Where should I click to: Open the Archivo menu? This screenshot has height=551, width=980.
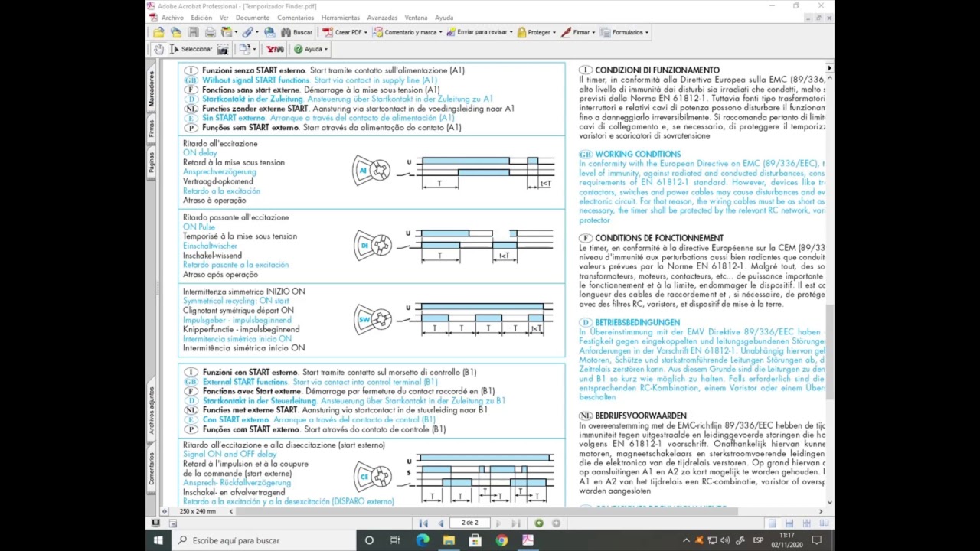point(172,18)
